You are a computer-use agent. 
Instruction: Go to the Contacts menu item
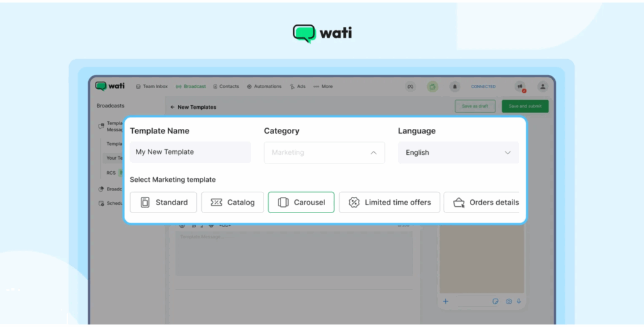226,87
